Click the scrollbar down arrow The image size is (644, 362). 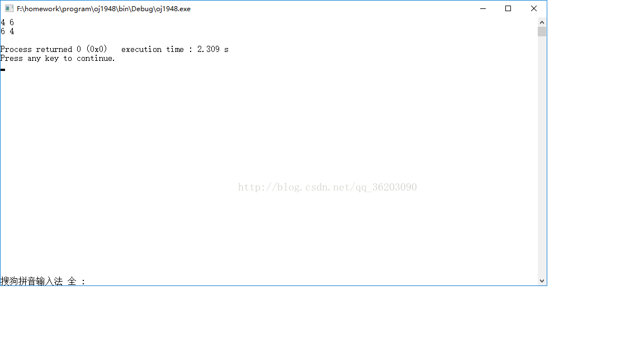(542, 281)
